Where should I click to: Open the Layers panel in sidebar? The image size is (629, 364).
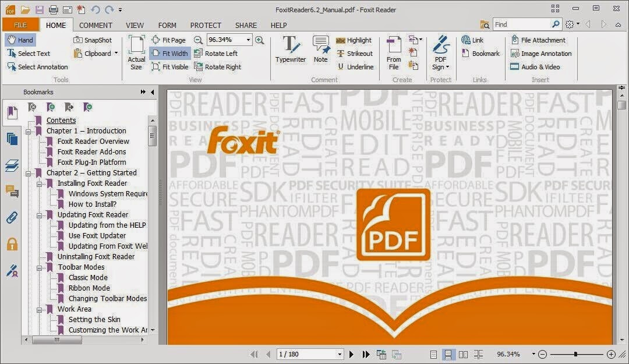tap(12, 165)
